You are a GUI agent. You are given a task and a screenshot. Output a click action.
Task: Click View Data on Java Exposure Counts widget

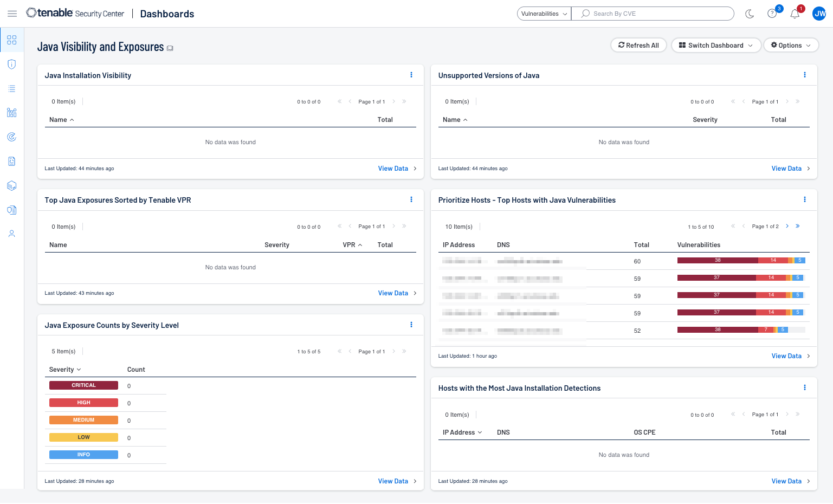point(393,481)
